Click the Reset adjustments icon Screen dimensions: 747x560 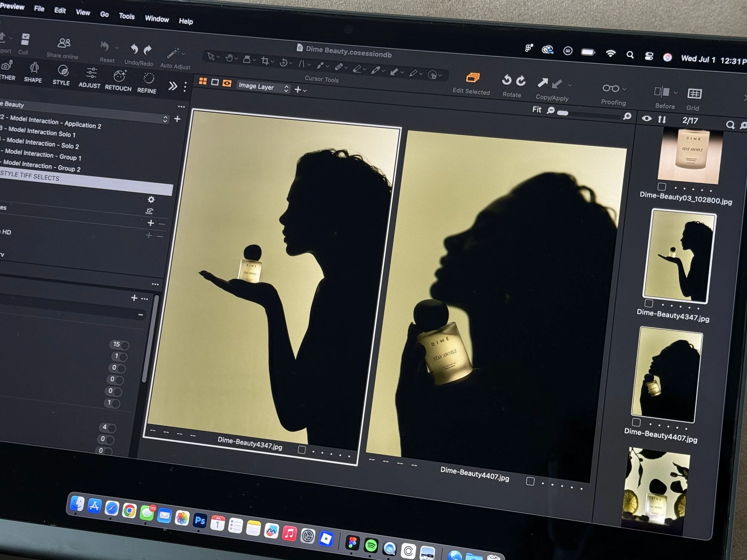tap(105, 47)
